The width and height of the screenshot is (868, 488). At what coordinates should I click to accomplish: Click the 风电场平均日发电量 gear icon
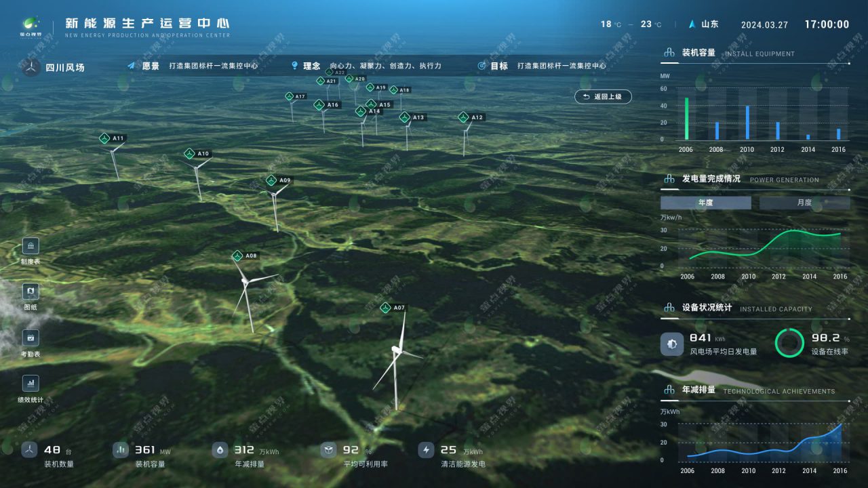[x=672, y=344]
